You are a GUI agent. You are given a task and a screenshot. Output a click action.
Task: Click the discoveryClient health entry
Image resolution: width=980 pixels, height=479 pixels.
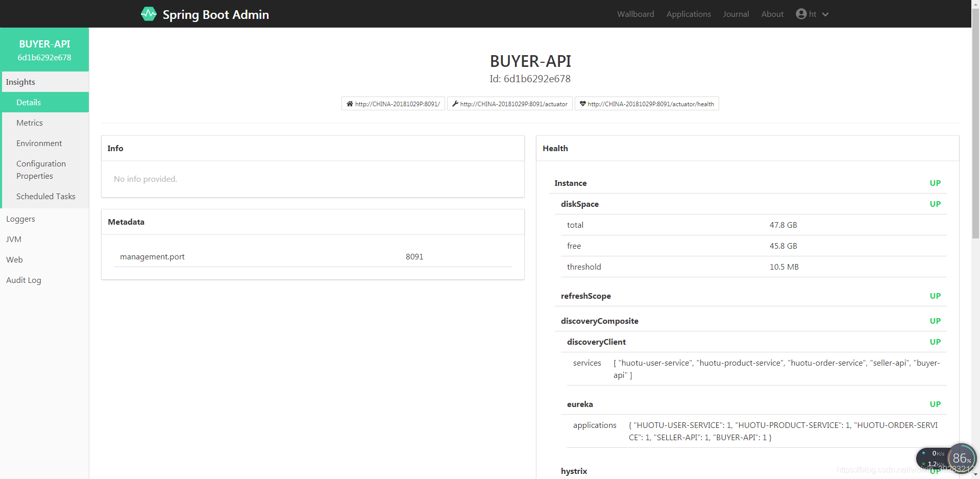coord(753,342)
